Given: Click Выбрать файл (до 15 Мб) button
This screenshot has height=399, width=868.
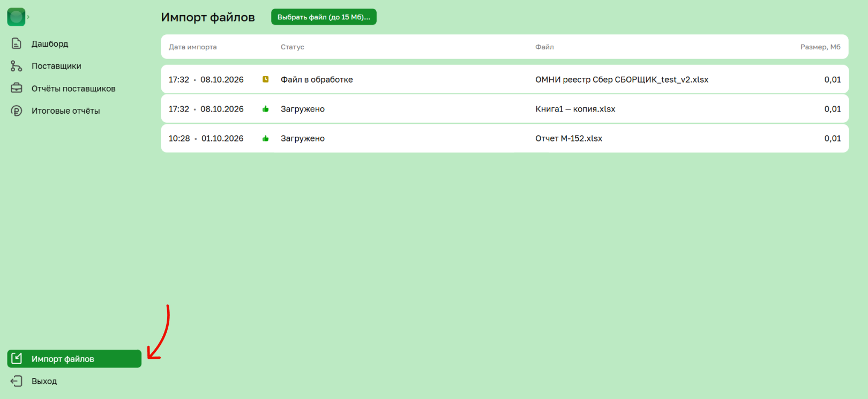Looking at the screenshot, I should click(324, 17).
